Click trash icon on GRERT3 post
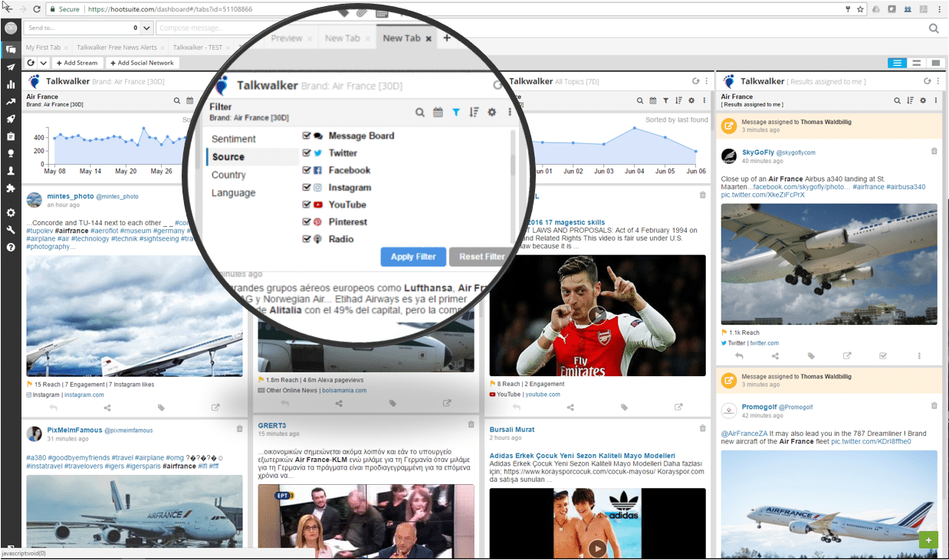 [471, 424]
